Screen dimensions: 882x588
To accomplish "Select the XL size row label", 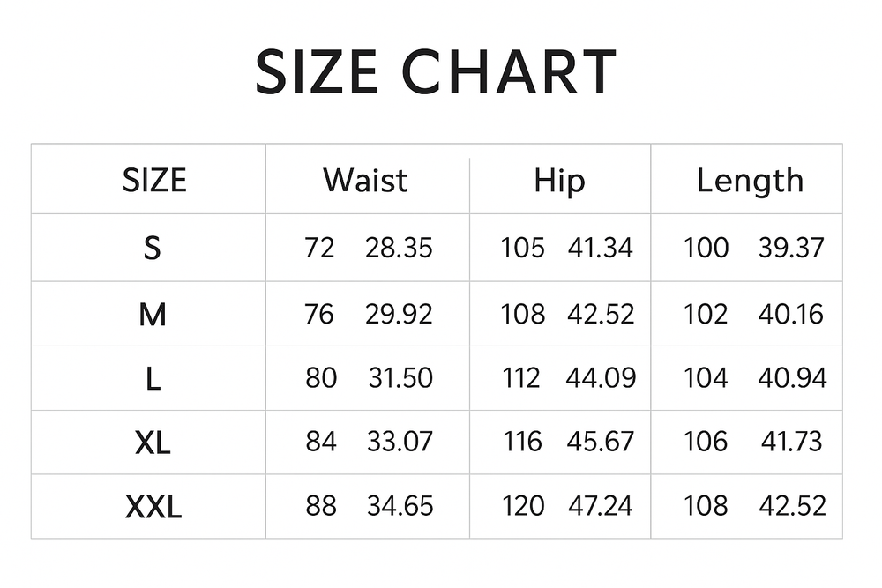I will click(153, 443).
